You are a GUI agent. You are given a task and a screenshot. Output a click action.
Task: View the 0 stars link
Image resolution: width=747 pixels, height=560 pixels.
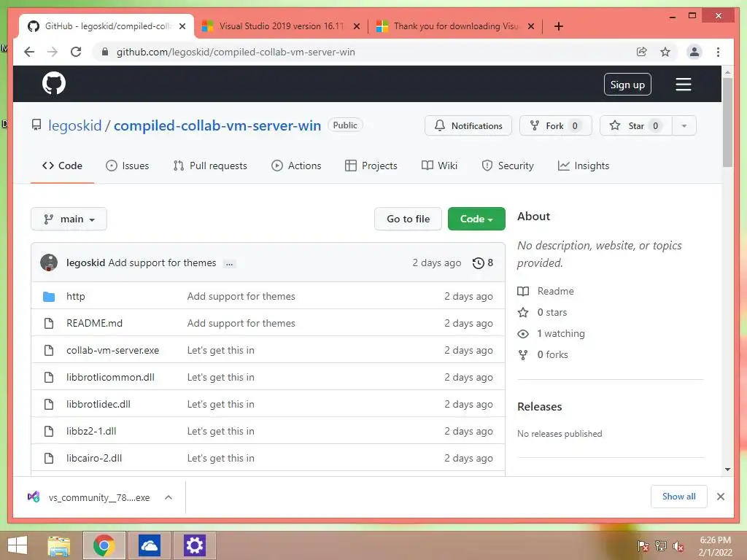(543, 312)
